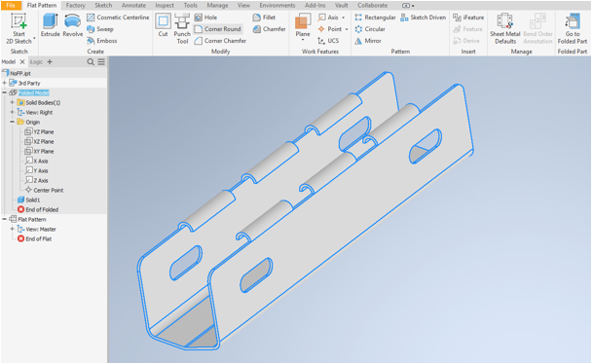This screenshot has width=593, height=364.
Task: Open the Environments tab
Action: pyautogui.click(x=277, y=5)
